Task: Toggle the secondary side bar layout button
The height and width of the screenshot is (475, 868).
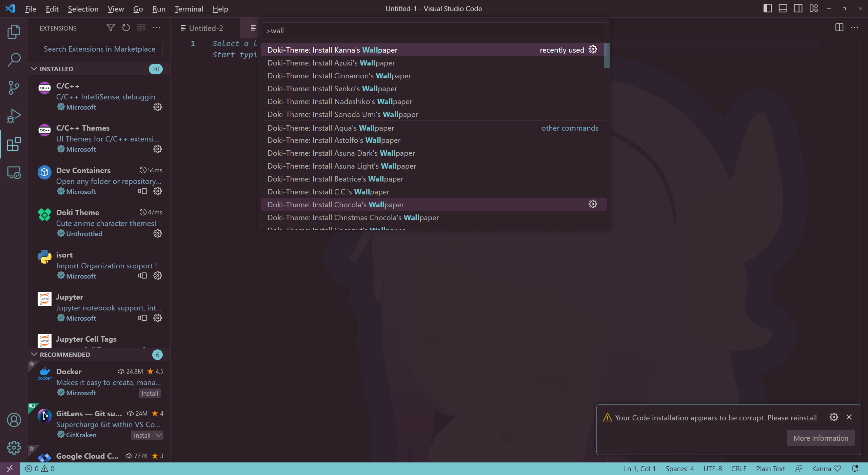Action: [798, 8]
